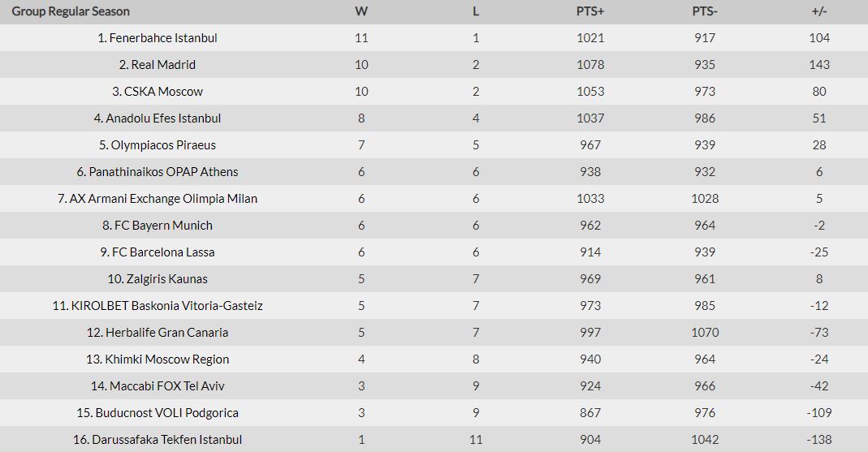This screenshot has width=868, height=452.
Task: Open Khimki Moscow Region team
Action: pyautogui.click(x=158, y=359)
